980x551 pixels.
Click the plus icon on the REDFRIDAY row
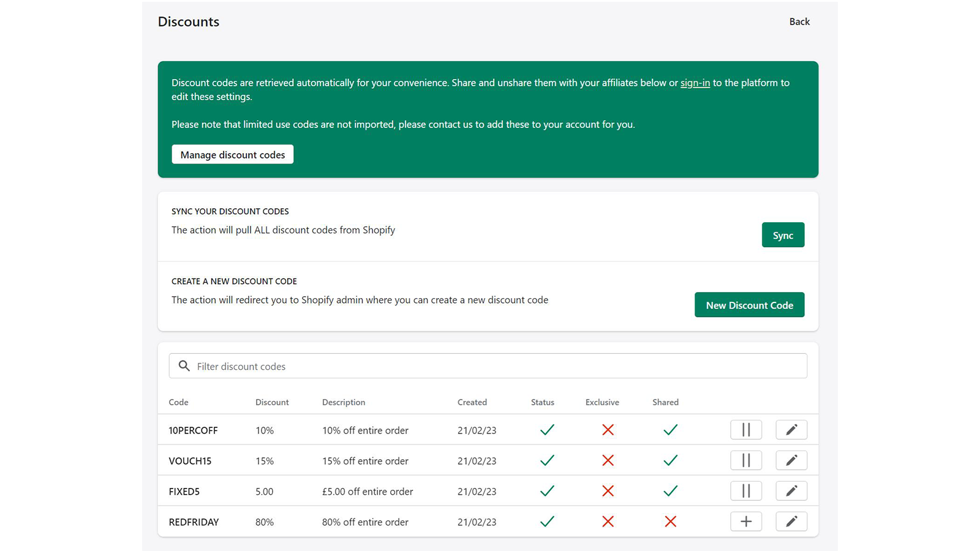(x=745, y=521)
